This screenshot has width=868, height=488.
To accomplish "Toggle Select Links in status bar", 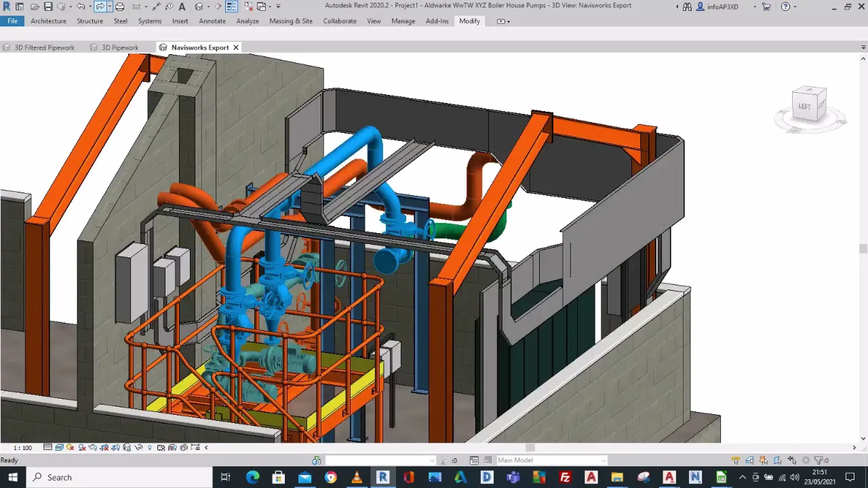I will point(735,460).
